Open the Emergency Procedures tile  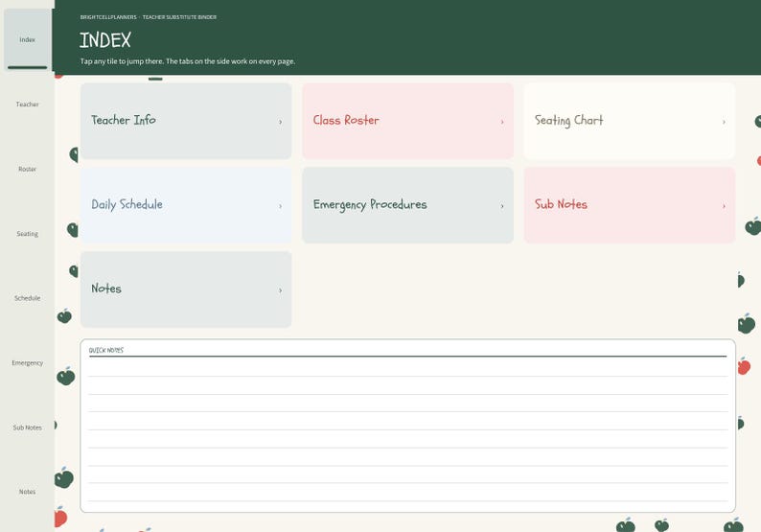point(407,205)
